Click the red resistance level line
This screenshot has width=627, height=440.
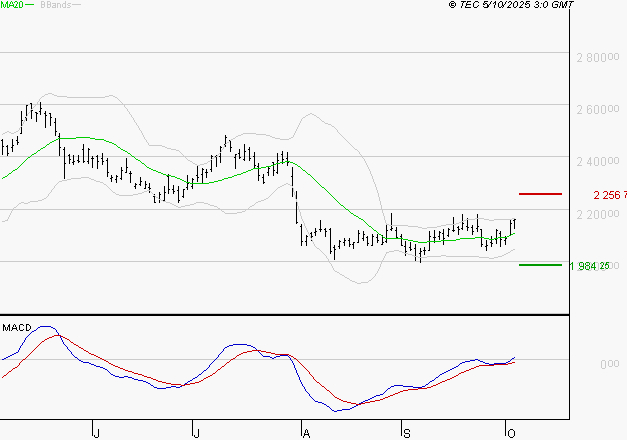pyautogui.click(x=540, y=194)
